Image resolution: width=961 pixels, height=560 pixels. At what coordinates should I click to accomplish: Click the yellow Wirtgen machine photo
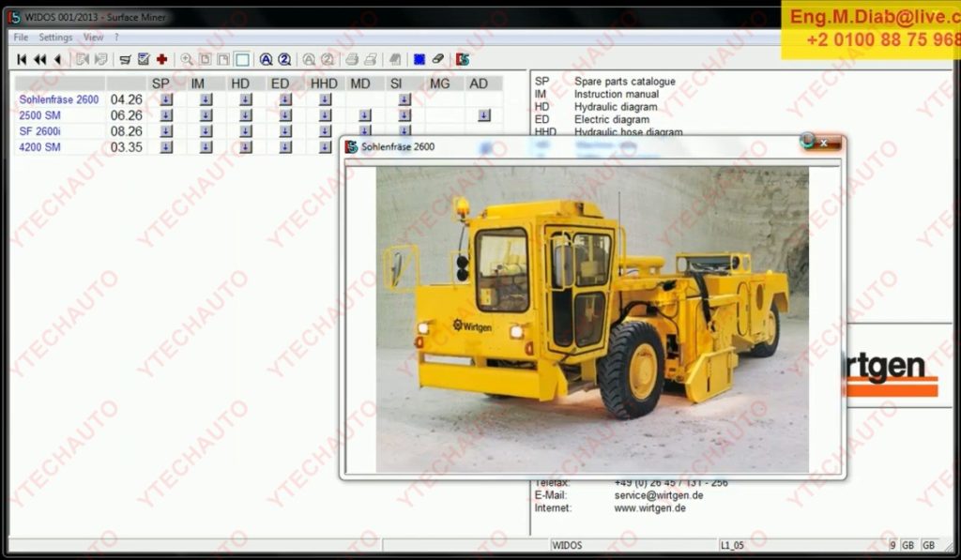click(x=592, y=319)
